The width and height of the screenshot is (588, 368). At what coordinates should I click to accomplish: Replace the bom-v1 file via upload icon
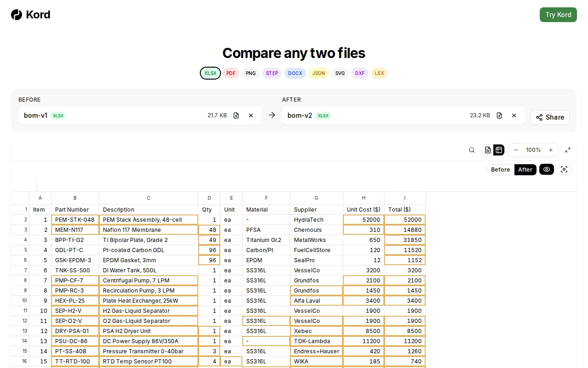[x=236, y=115]
